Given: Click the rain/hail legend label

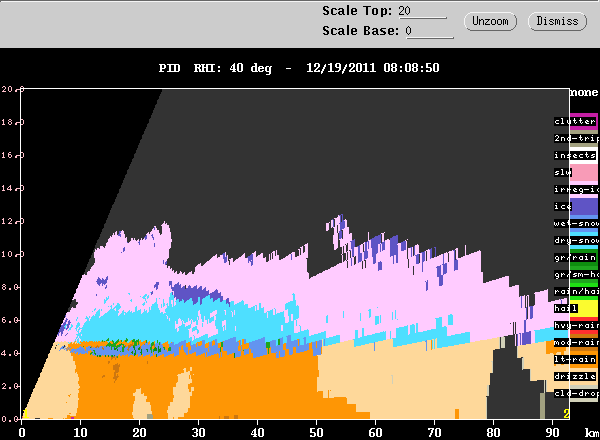Looking at the screenshot, I should pyautogui.click(x=576, y=291).
